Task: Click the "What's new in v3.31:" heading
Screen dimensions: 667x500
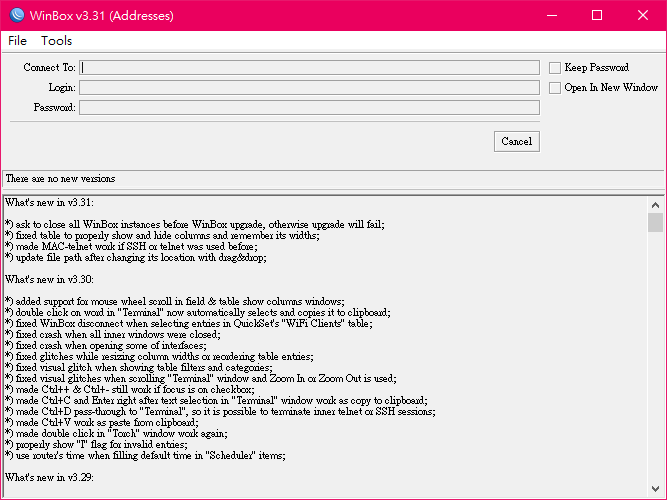Action: 49,203
